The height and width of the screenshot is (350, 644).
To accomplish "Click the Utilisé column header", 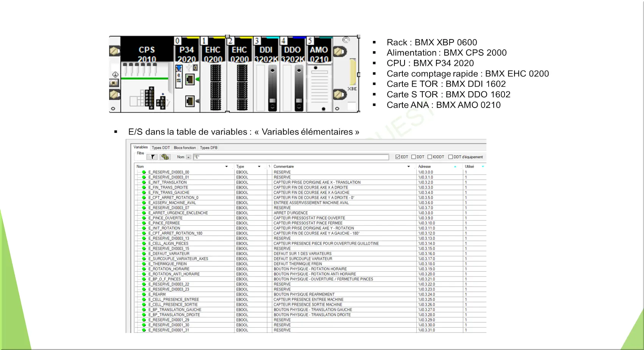I will [474, 167].
